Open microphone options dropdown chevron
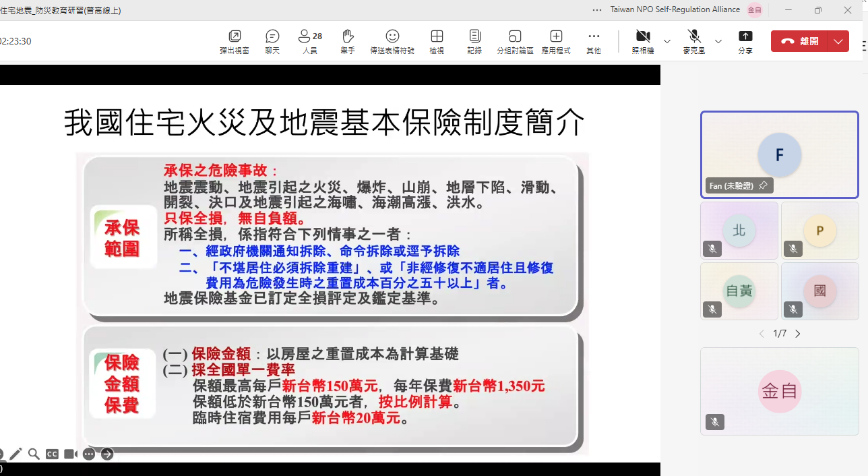The height and width of the screenshot is (476, 868). click(718, 41)
